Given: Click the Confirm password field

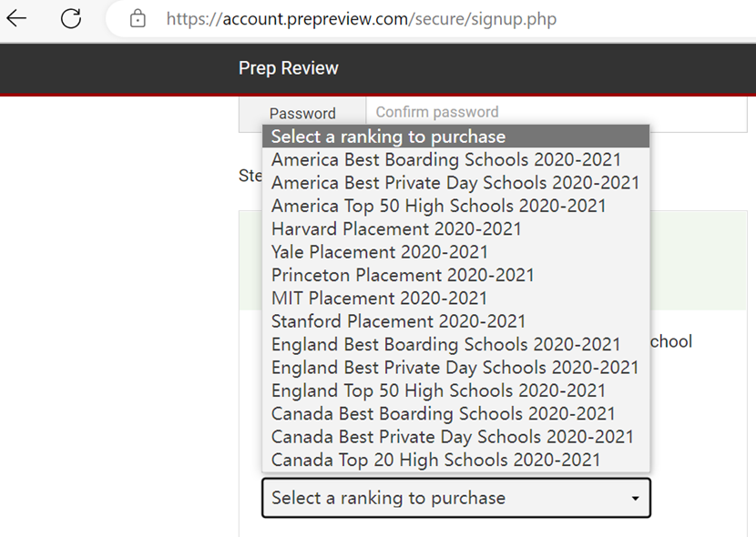Looking at the screenshot, I should click(557, 112).
